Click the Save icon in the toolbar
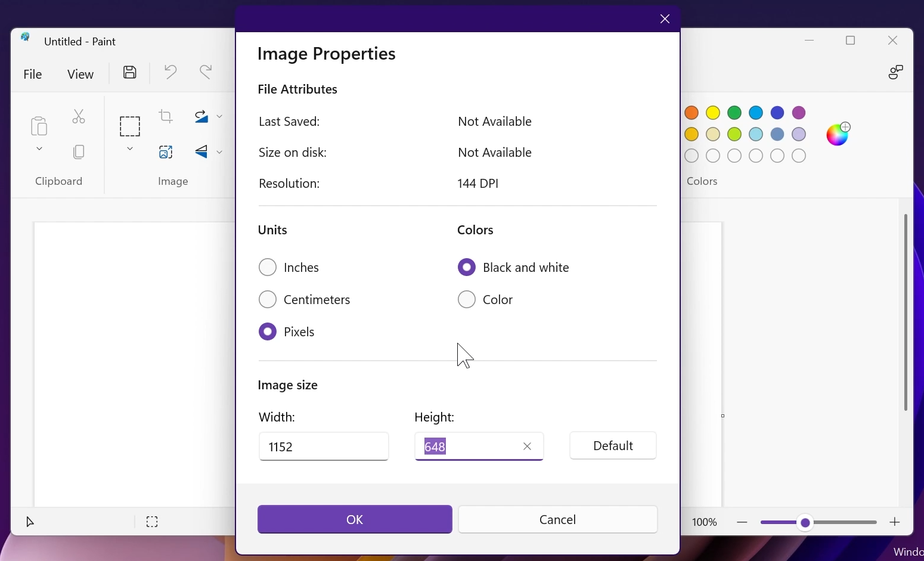The height and width of the screenshot is (561, 924). click(x=129, y=72)
